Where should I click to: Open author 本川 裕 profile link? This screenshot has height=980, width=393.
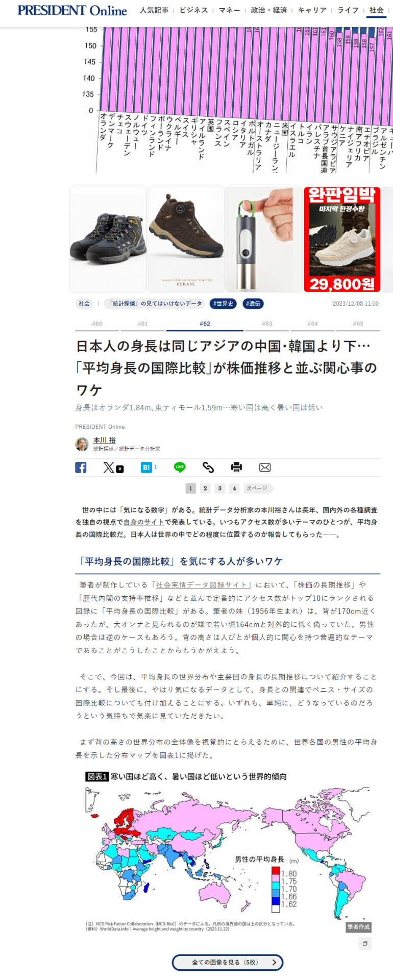pyautogui.click(x=104, y=440)
